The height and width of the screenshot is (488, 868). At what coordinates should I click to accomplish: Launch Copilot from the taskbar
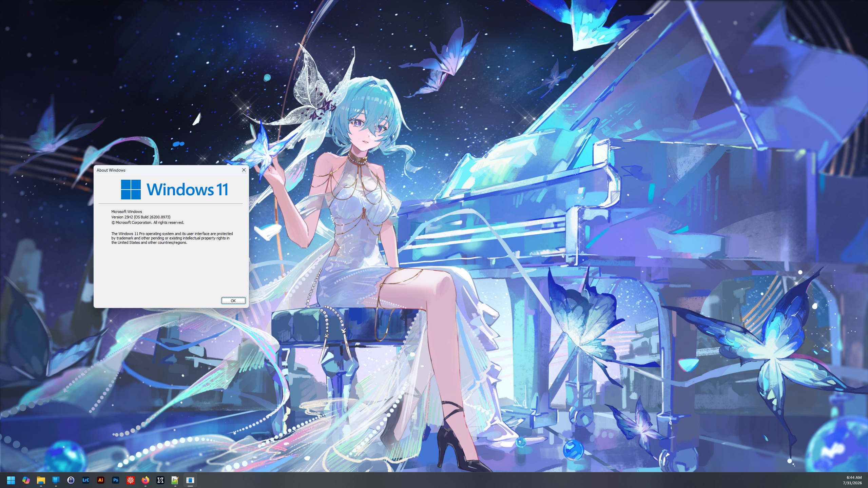click(26, 480)
